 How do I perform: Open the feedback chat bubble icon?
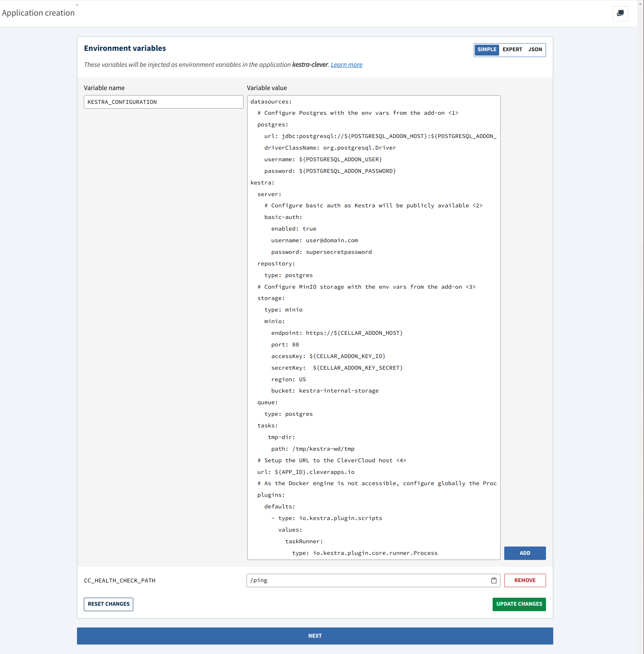point(620,14)
